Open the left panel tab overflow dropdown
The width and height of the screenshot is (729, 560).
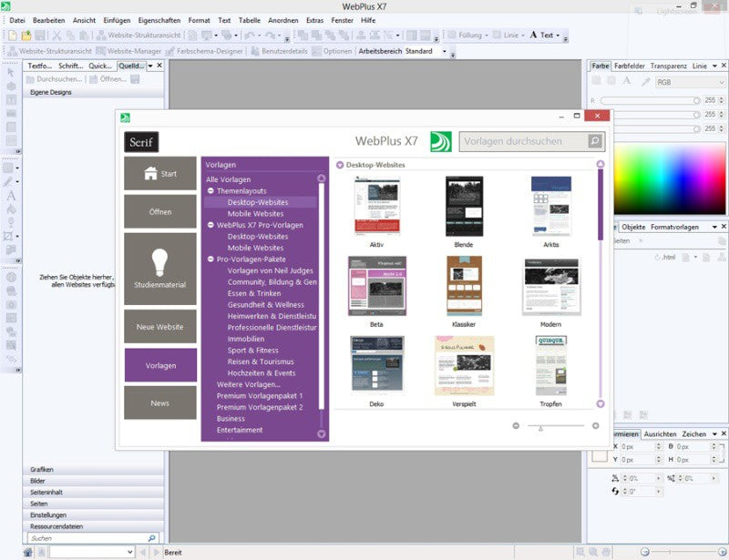(150, 66)
